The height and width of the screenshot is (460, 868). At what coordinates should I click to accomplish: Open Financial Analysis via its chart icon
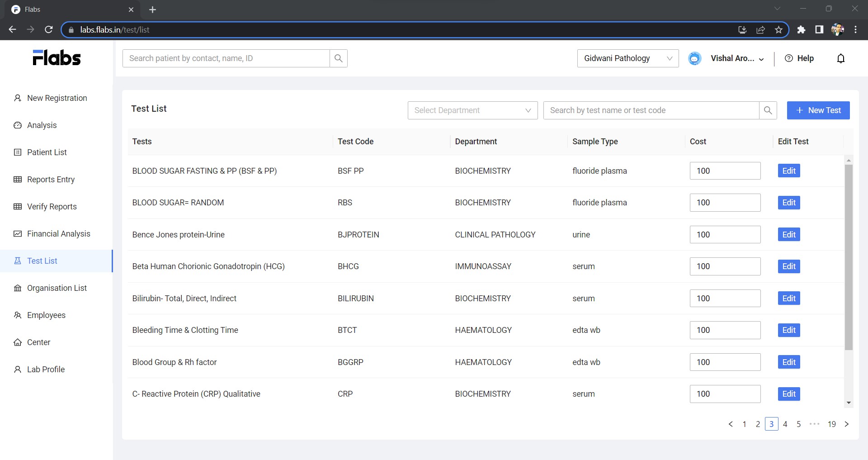coord(17,234)
